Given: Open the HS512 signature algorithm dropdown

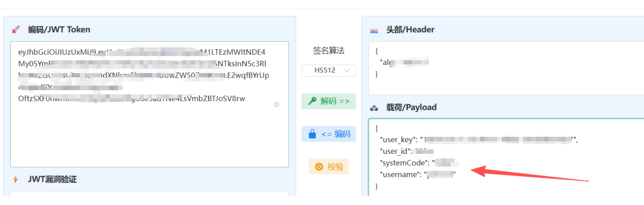Looking at the screenshot, I should tap(328, 70).
